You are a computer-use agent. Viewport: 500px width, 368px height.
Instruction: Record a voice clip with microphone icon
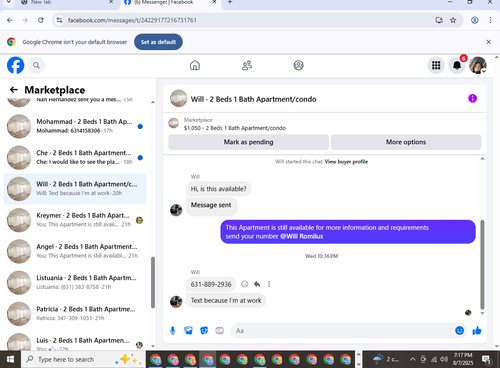(x=173, y=331)
